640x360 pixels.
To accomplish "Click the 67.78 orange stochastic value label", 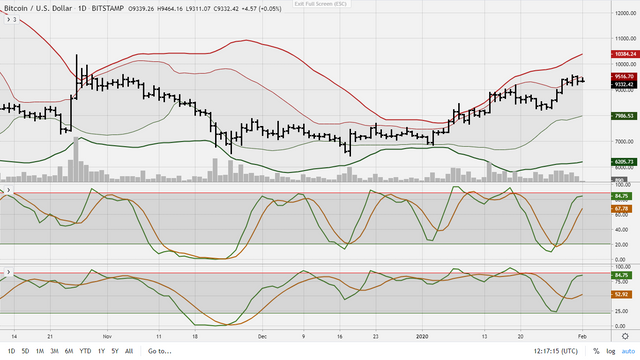I will 621,209.
